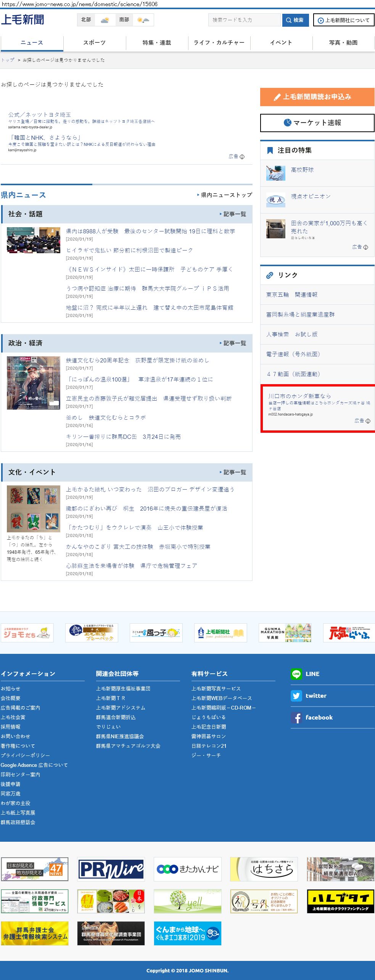Click the search keyword input field
The width and height of the screenshot is (375, 980).
pyautogui.click(x=244, y=20)
